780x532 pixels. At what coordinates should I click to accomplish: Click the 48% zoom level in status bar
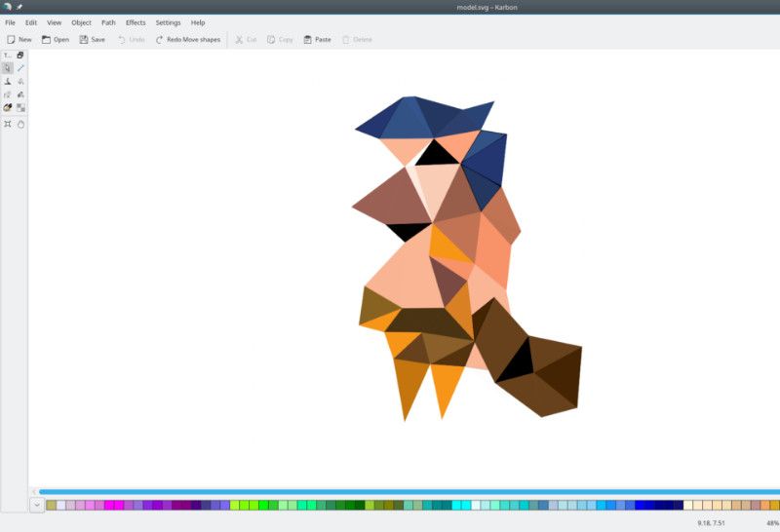772,523
